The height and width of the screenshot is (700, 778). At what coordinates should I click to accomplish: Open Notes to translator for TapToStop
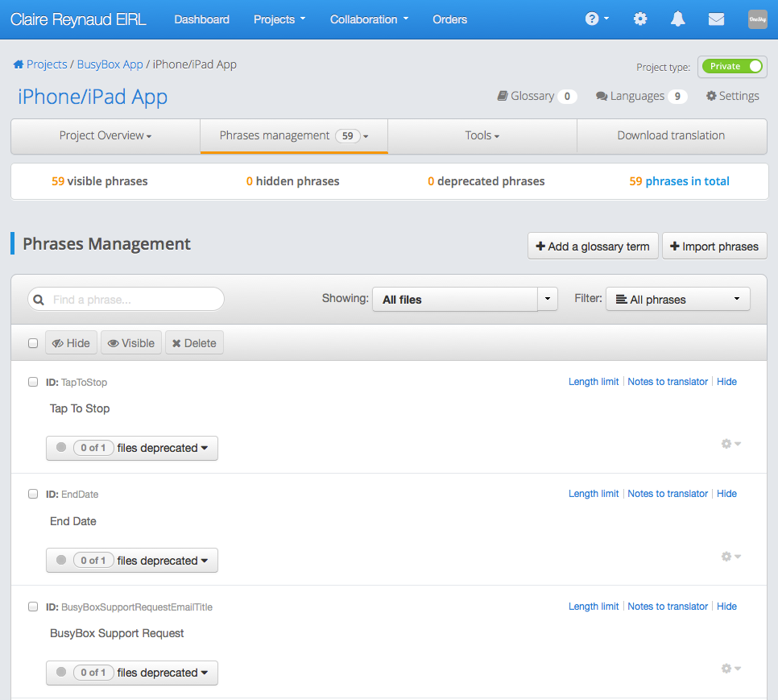[668, 382]
